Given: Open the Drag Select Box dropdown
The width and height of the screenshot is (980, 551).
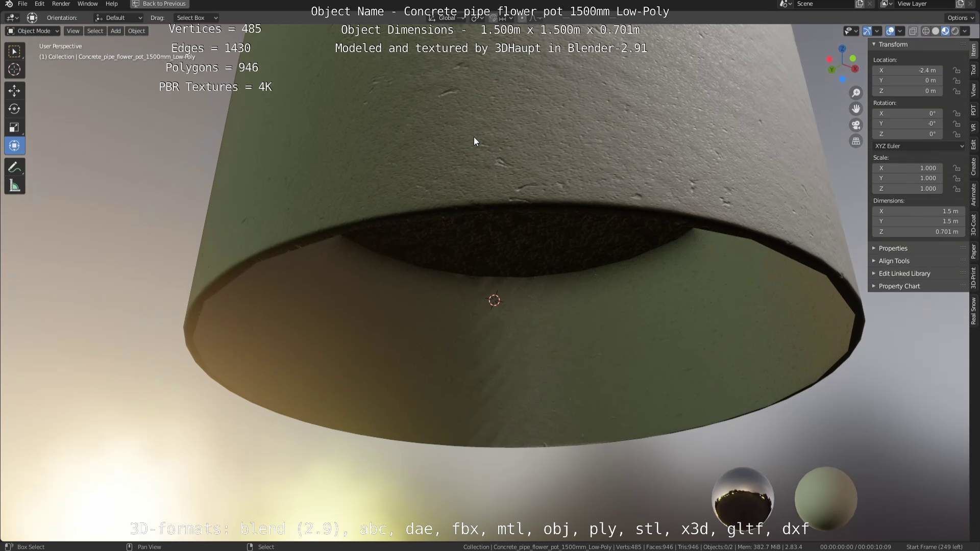Looking at the screenshot, I should click(x=196, y=18).
